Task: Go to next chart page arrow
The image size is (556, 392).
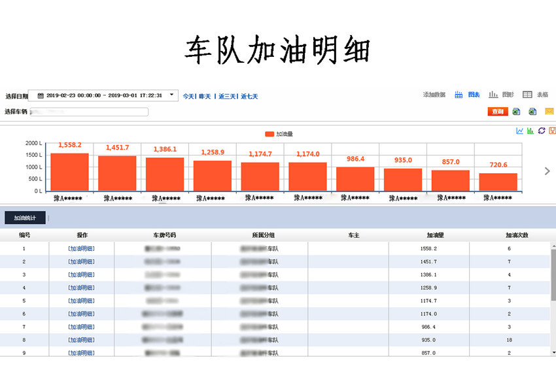Action: (547, 171)
